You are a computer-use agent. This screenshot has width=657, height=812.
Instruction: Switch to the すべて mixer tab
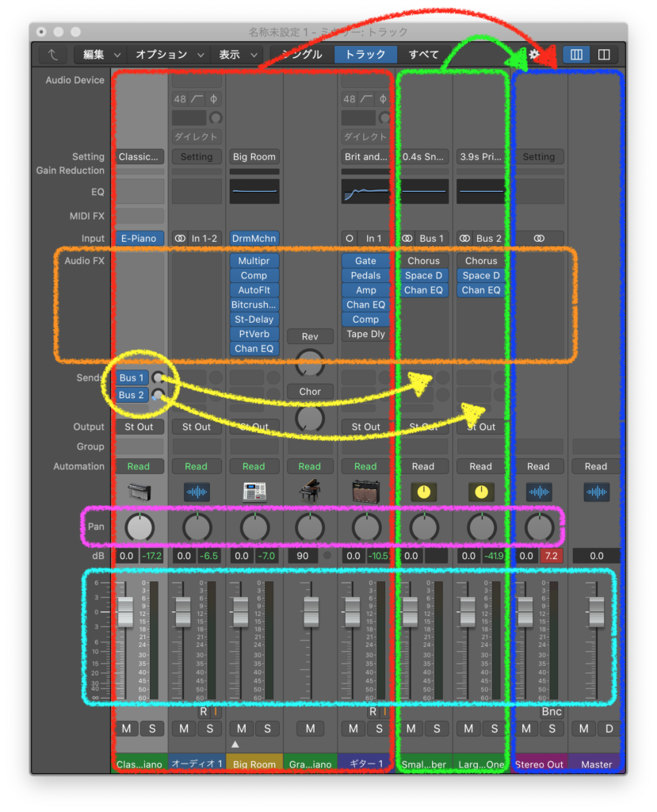click(x=424, y=55)
